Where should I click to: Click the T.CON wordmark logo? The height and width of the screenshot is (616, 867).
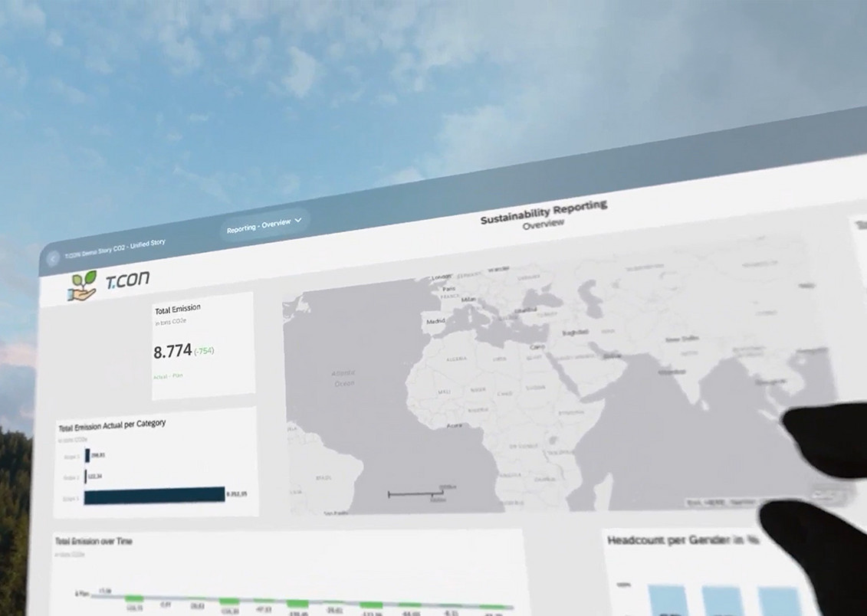[x=127, y=280]
